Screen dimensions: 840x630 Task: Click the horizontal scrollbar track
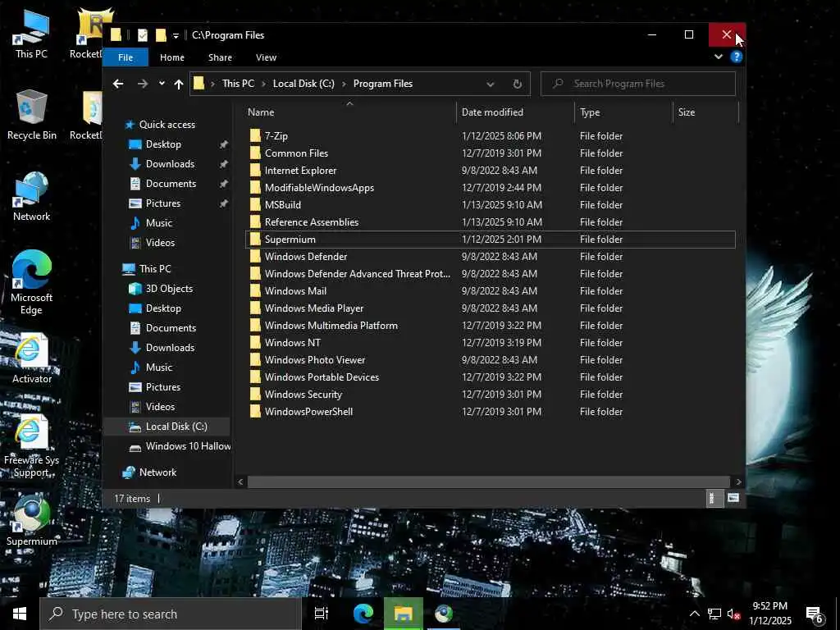click(x=489, y=482)
